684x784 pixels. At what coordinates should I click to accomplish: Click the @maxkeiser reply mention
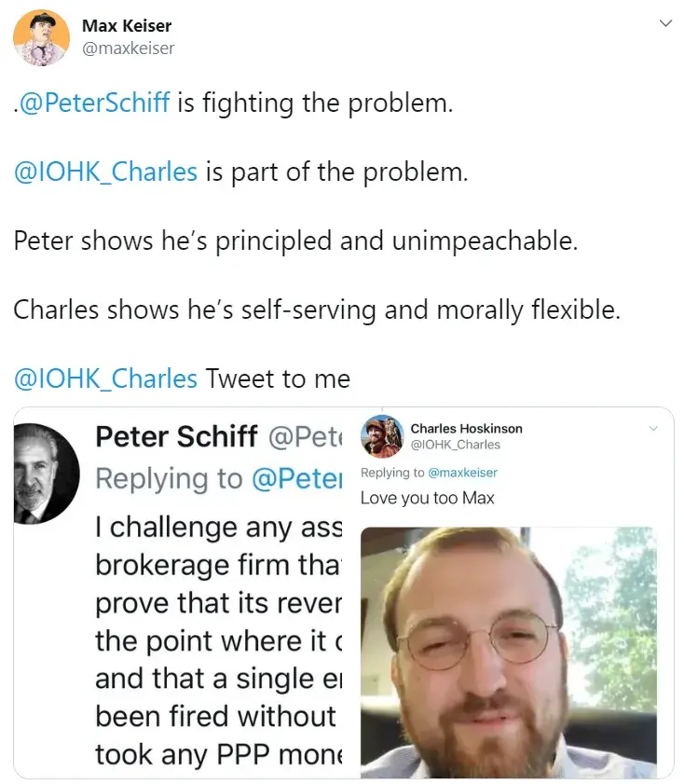(x=463, y=473)
